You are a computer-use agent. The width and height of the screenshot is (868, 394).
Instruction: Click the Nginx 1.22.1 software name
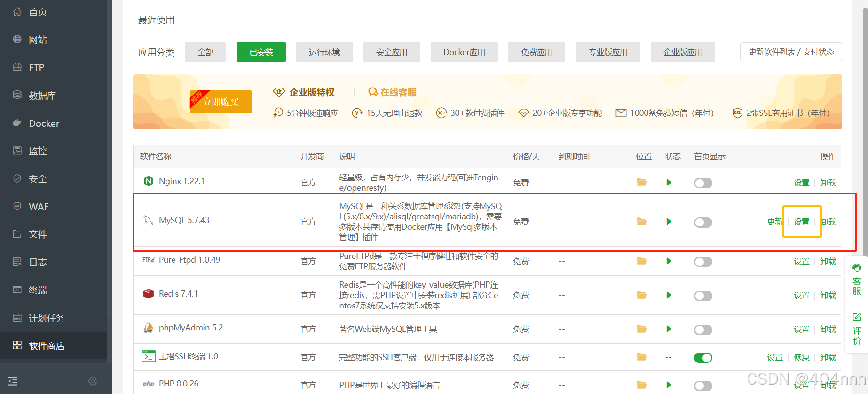181,181
